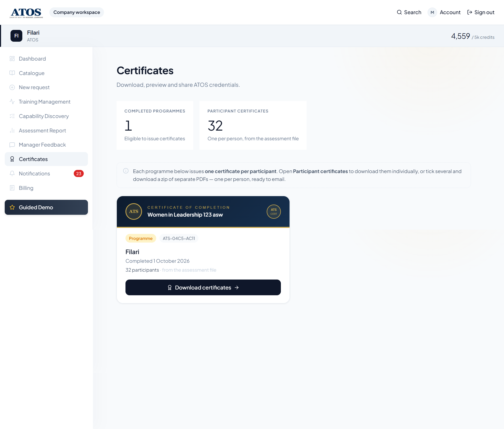
Task: Click the Billing receipt icon
Action: pos(12,188)
